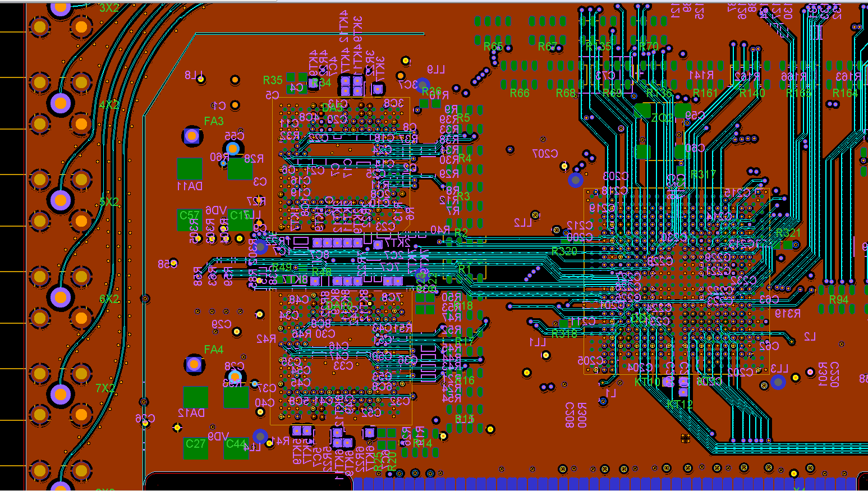Click the C207 capacitor designator

(x=545, y=153)
